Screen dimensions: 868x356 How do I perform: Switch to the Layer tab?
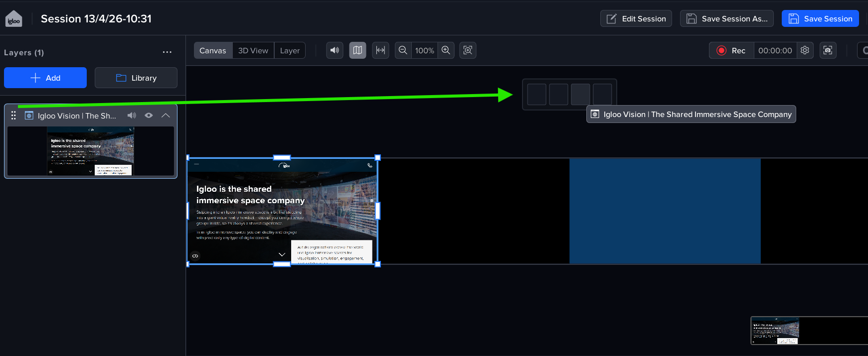(290, 50)
